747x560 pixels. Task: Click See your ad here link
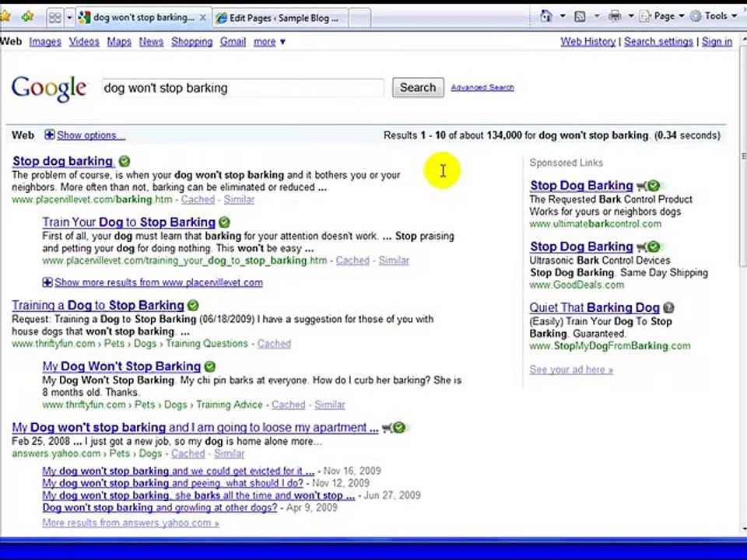coord(571,369)
